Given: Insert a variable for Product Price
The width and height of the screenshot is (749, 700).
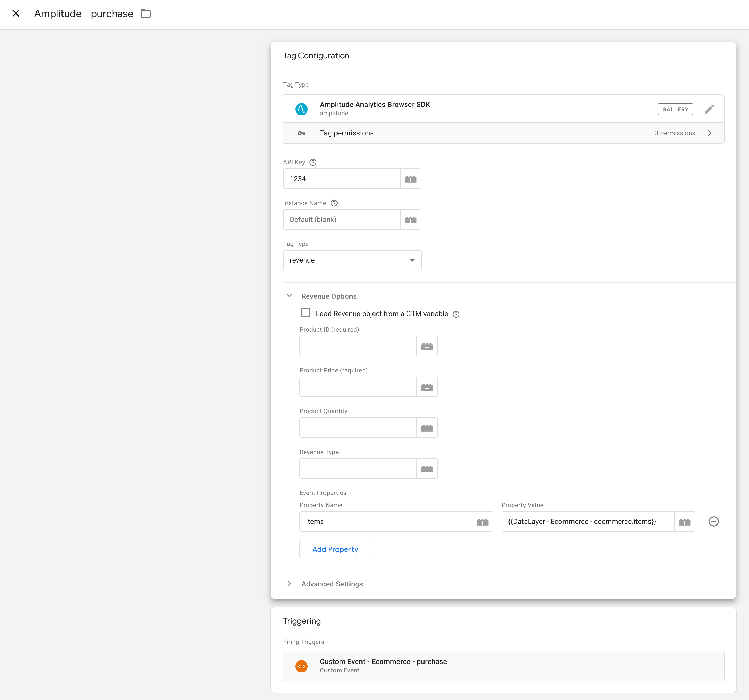Looking at the screenshot, I should [427, 387].
